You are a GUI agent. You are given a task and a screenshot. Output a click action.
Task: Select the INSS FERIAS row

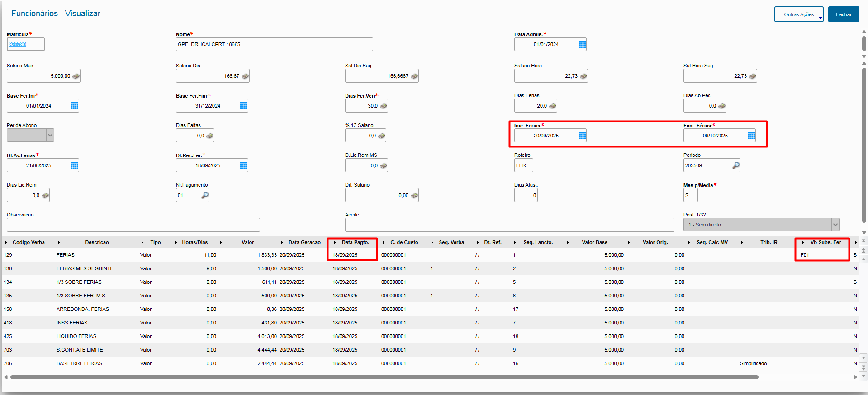[x=431, y=323]
